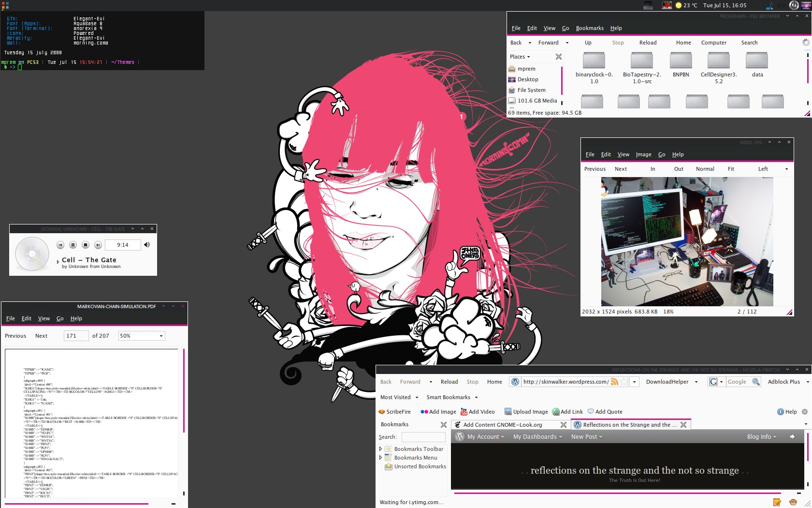Click Add Video YouTube icon in ScribeFire toolbar
The width and height of the screenshot is (812, 508).
464,412
